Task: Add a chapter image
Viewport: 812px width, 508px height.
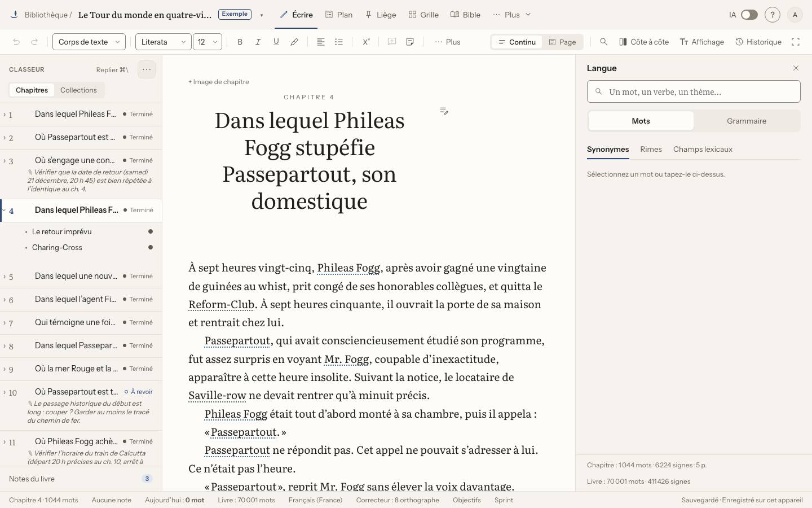Action: [x=219, y=82]
